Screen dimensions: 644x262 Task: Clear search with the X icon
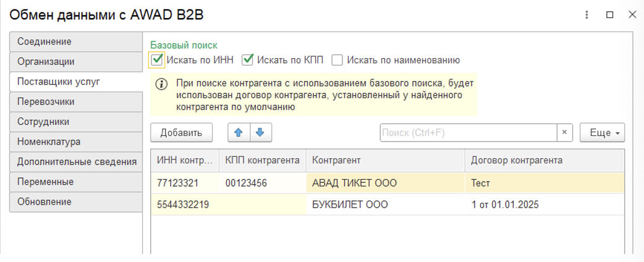pos(565,133)
